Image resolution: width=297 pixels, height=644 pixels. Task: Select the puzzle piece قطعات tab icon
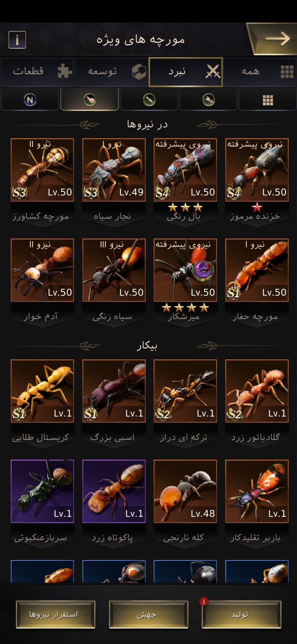65,72
